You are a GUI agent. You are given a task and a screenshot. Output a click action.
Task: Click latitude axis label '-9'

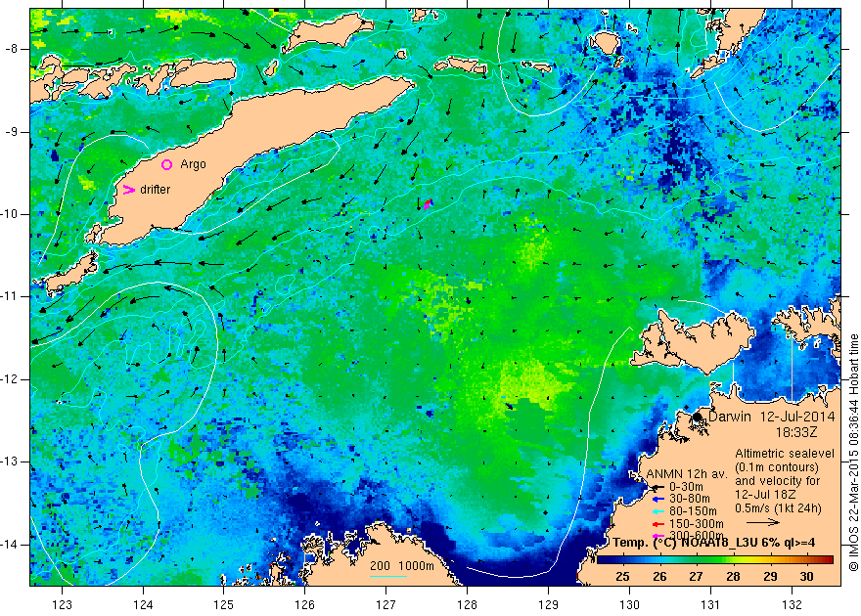(11, 132)
